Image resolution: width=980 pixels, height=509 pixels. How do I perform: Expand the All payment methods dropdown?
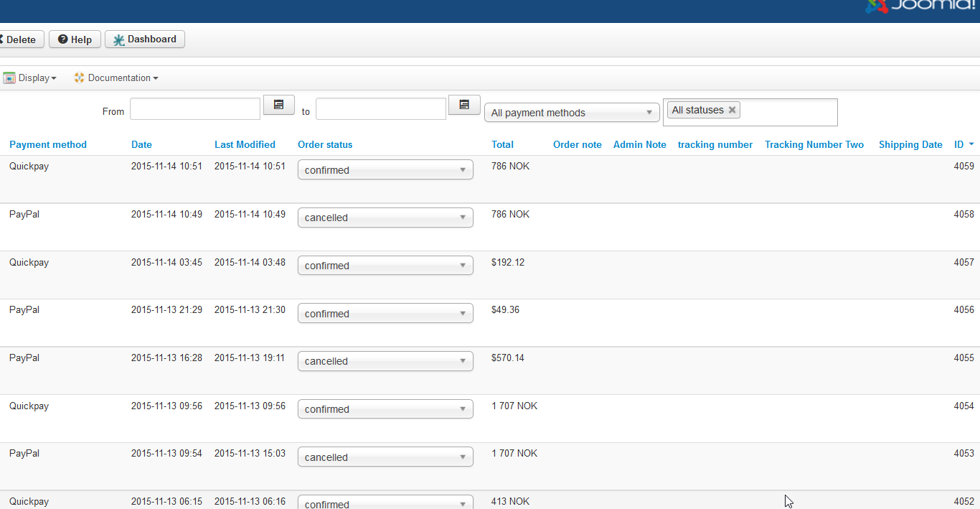[572, 113]
